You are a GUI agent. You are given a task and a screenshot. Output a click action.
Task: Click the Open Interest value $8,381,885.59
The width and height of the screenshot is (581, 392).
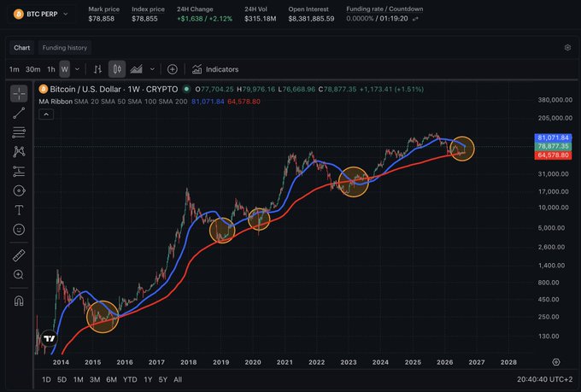coord(311,19)
